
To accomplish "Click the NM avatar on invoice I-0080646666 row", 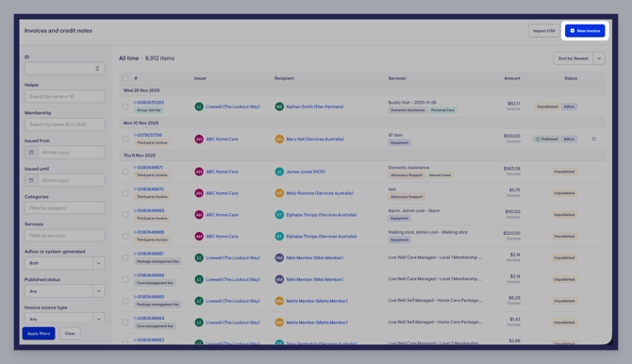I will pyautogui.click(x=279, y=279).
